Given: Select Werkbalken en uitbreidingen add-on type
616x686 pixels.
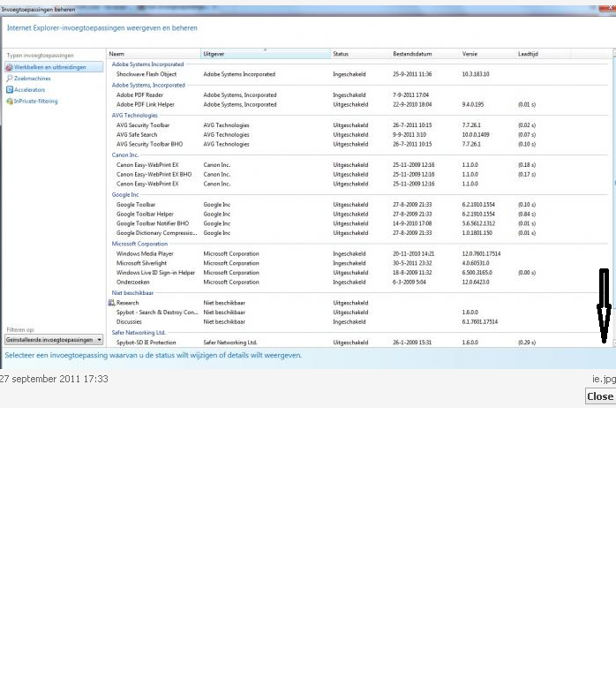Looking at the screenshot, I should click(54, 67).
